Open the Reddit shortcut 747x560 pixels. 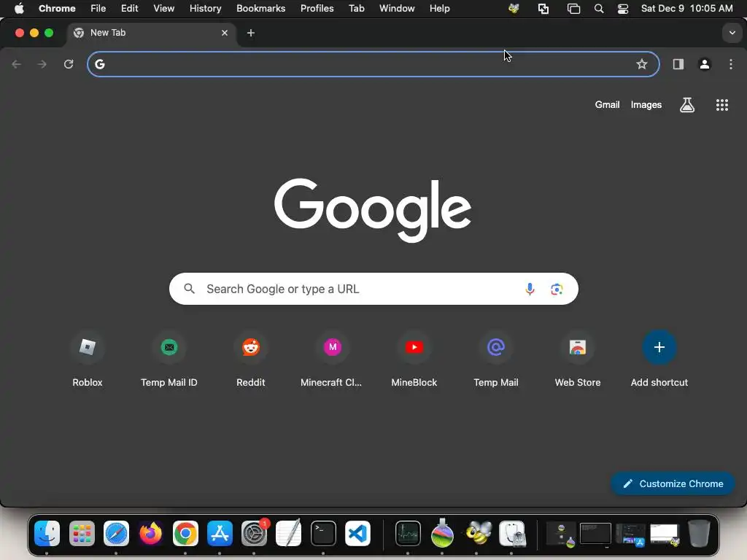click(251, 359)
